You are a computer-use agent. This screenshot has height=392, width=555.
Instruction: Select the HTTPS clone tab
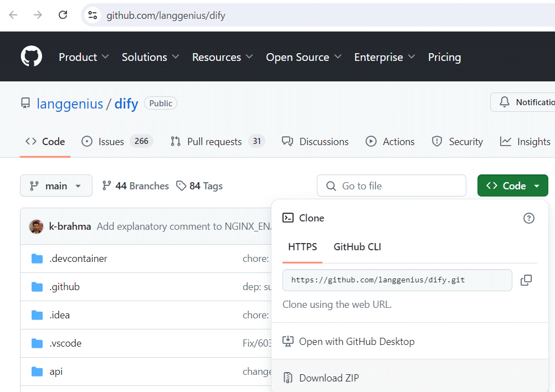pyautogui.click(x=302, y=246)
